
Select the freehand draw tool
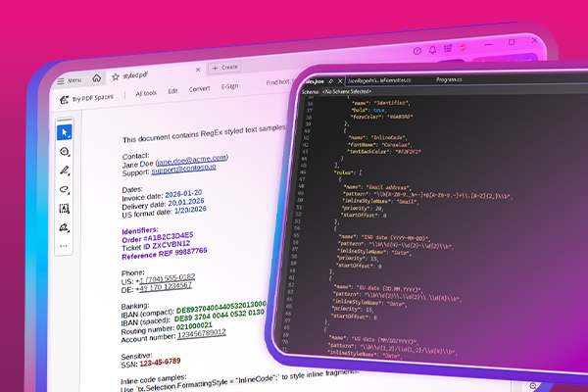point(65,189)
